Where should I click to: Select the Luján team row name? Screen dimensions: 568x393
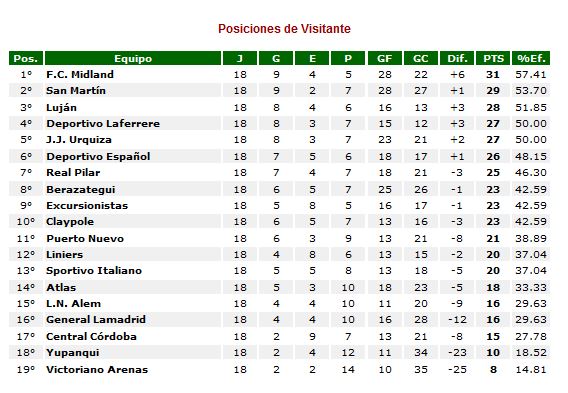[x=62, y=108]
